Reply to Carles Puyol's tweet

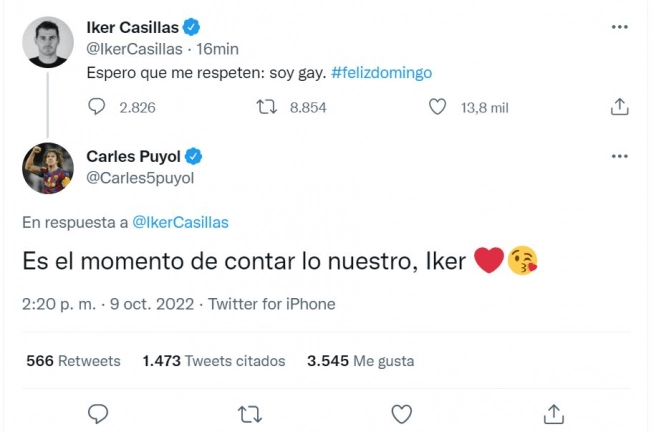[x=98, y=414]
